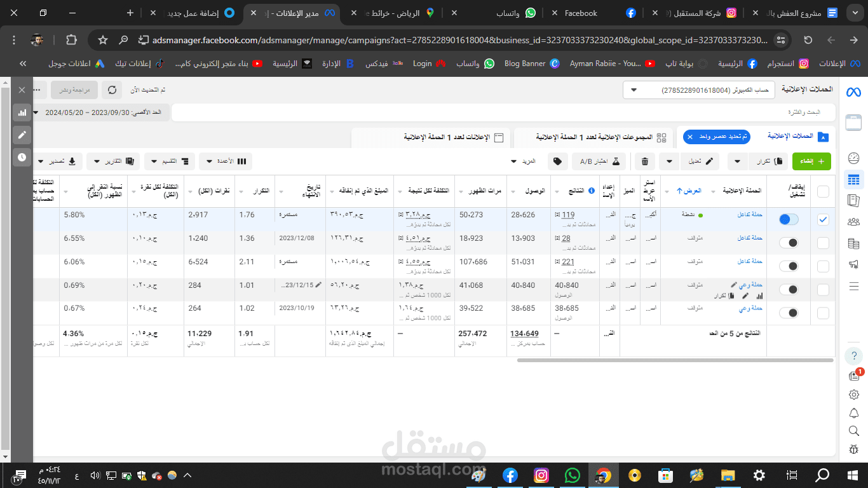Click the Meta logo in the sidebar

tap(853, 92)
